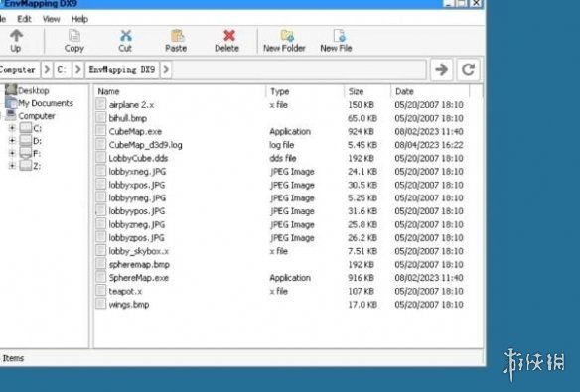Open the Edit menu
The width and height of the screenshot is (580, 392).
(25, 19)
